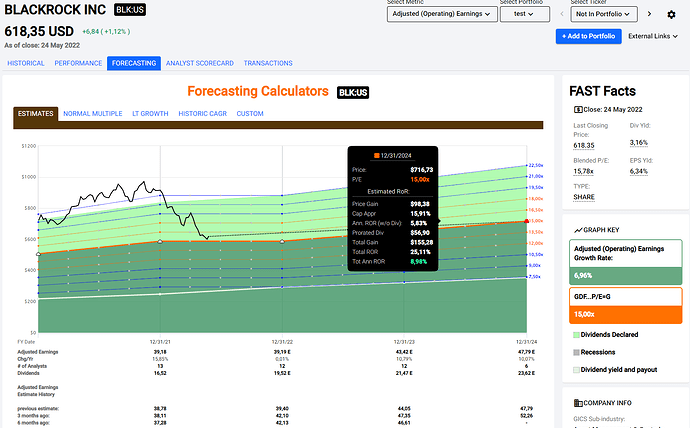Viewport: 690px width, 428px height.
Task: Click the Dividends Declared green swatch
Action: click(576, 335)
